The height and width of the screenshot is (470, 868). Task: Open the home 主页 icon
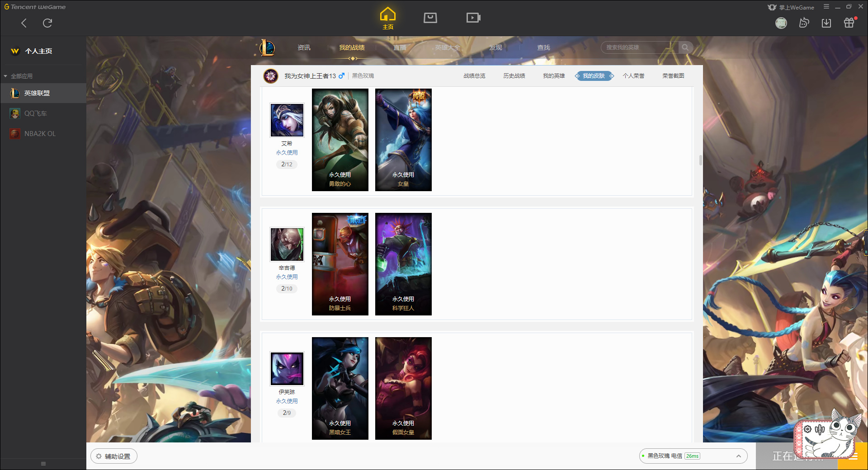tap(388, 19)
